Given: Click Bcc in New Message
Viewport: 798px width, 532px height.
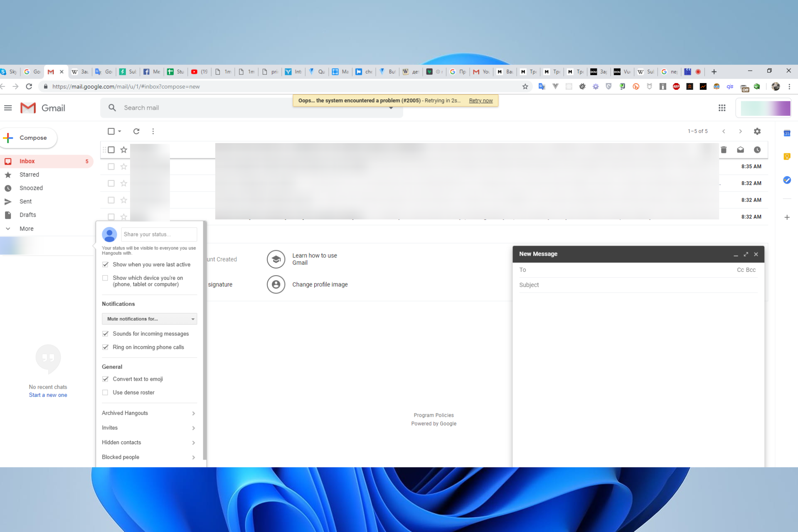Looking at the screenshot, I should (x=751, y=270).
